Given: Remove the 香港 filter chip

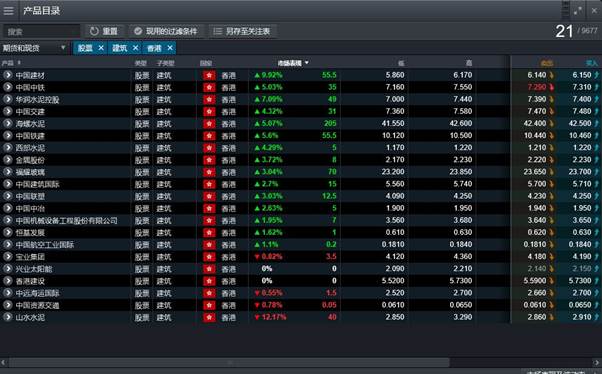Looking at the screenshot, I should (170, 48).
